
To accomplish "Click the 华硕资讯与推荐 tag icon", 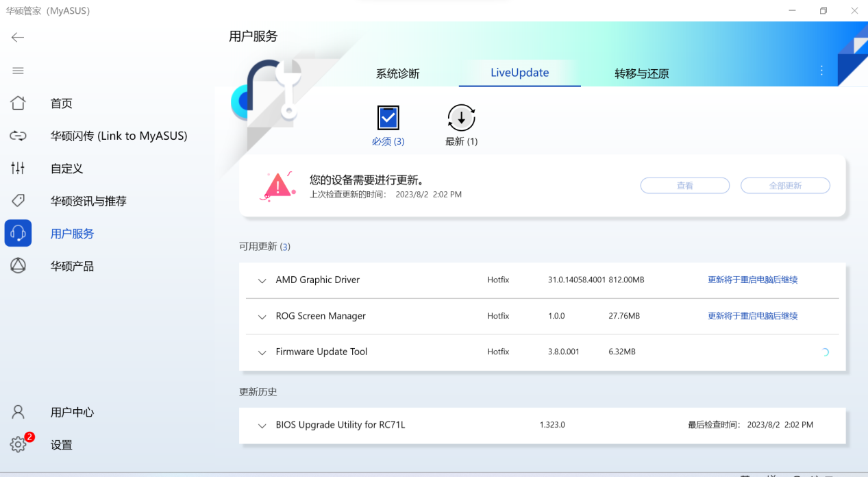I will point(18,200).
